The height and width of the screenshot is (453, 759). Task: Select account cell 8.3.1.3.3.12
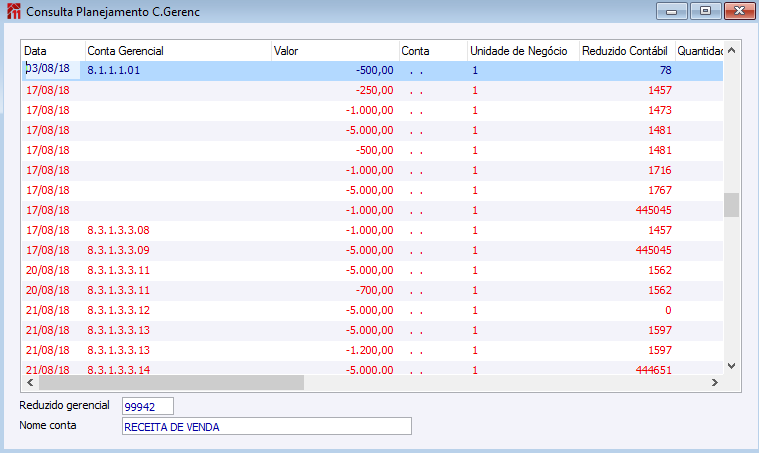coord(119,310)
